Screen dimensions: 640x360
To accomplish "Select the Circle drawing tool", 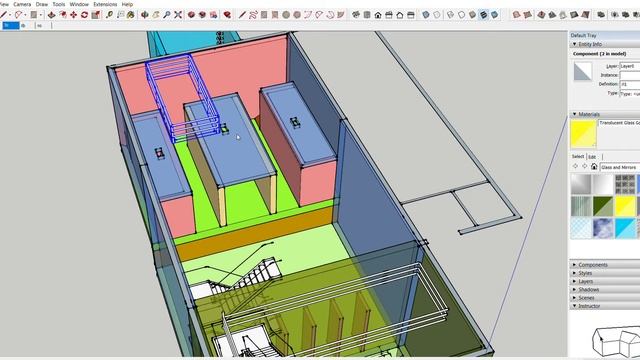I will pos(286,15).
